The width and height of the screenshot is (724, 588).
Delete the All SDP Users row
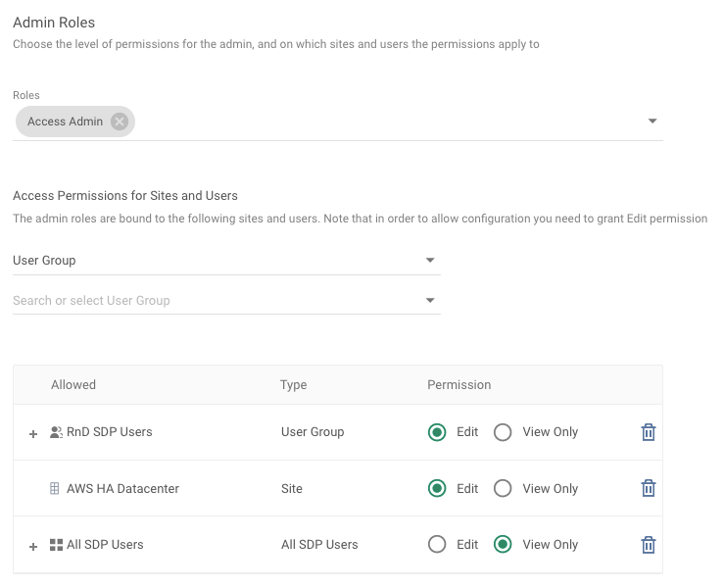[648, 545]
